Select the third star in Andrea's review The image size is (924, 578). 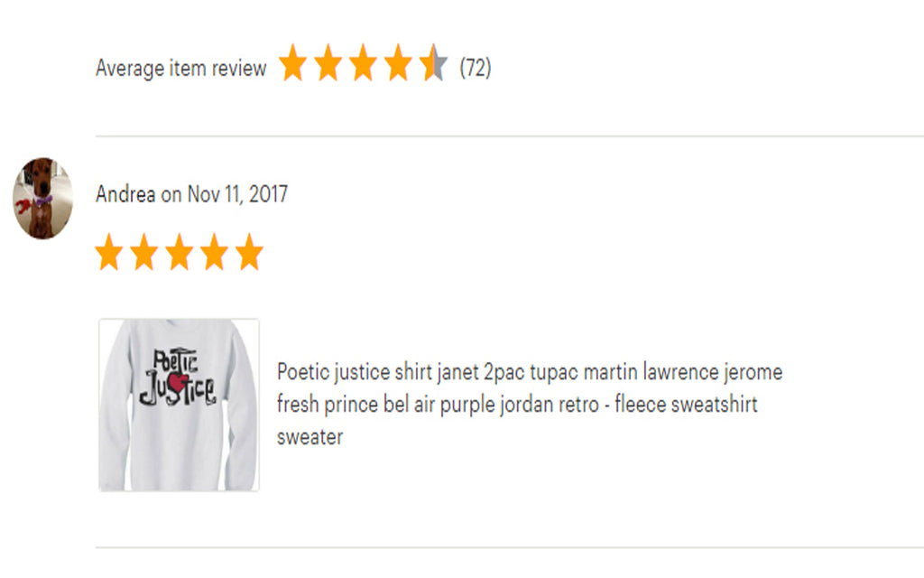coord(179,253)
